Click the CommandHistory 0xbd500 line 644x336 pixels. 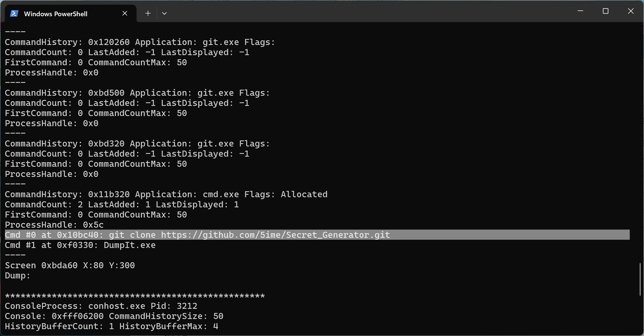137,93
